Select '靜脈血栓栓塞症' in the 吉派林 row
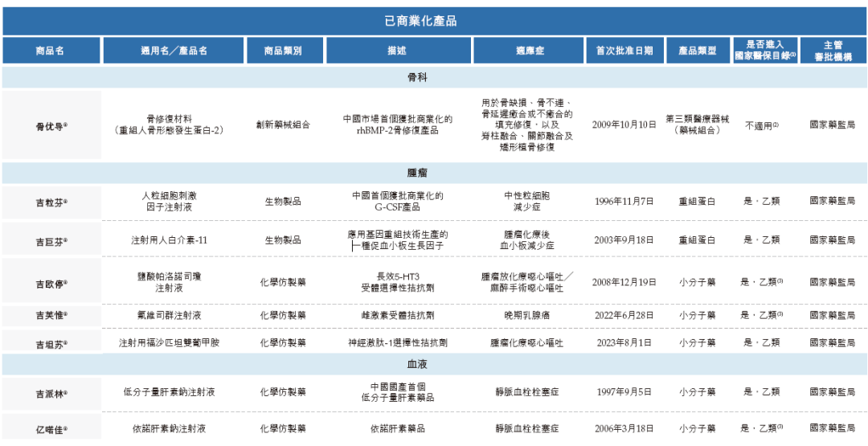 [527, 392]
